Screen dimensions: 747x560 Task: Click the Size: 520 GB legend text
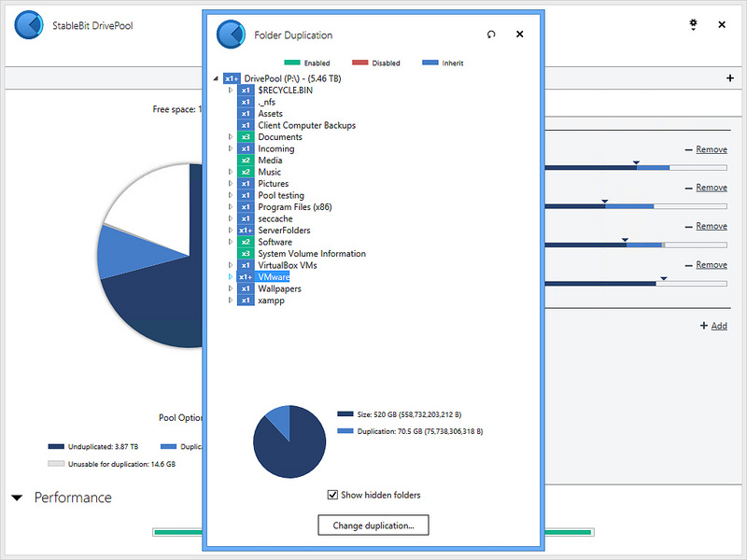409,414
